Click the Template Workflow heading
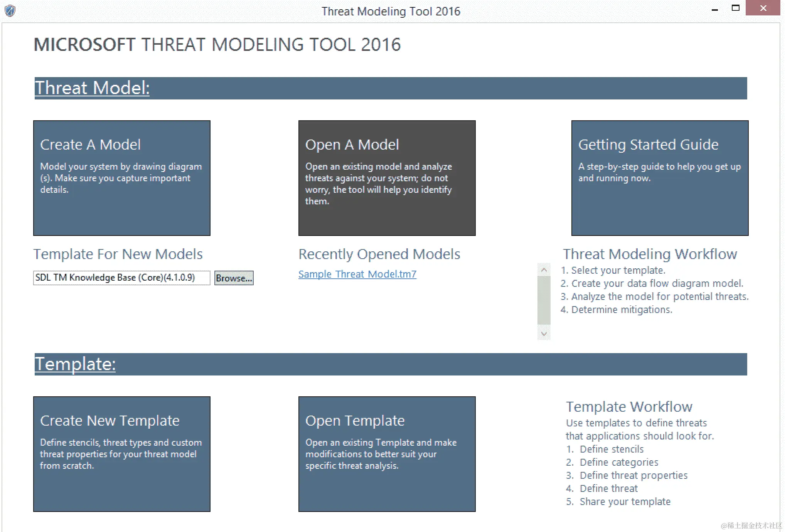 point(629,407)
